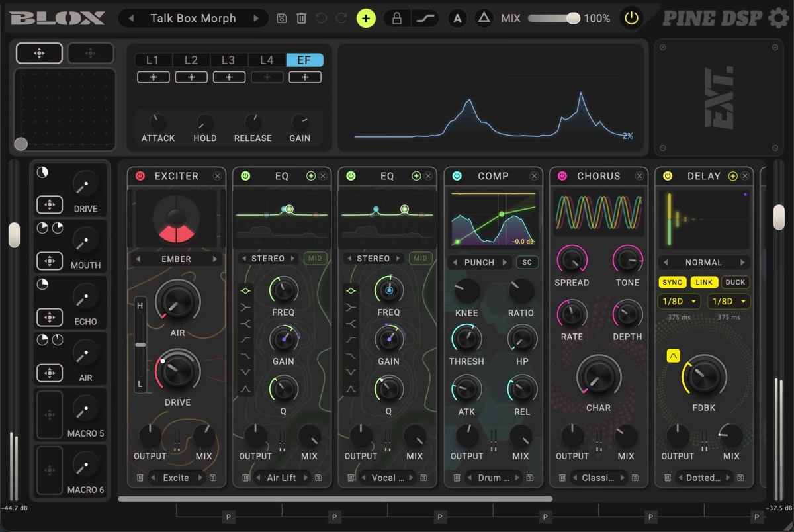Open the right 1/8D delay time dropdown
Viewport: 794px width, 532px height.
tap(728, 301)
